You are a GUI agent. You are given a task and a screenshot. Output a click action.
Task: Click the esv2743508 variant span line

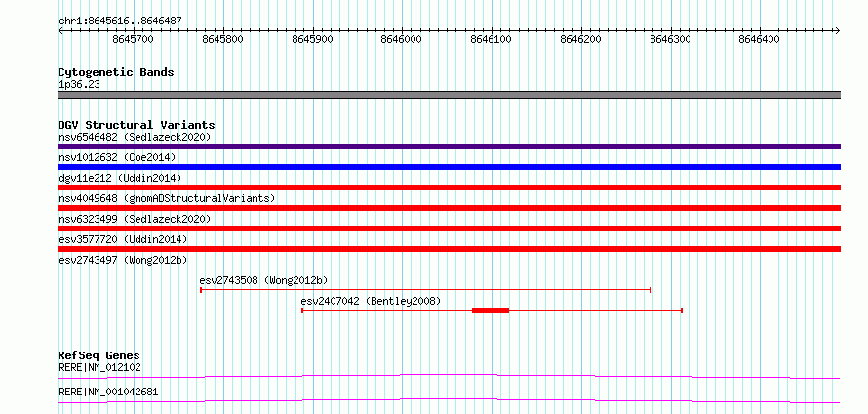coord(425,290)
